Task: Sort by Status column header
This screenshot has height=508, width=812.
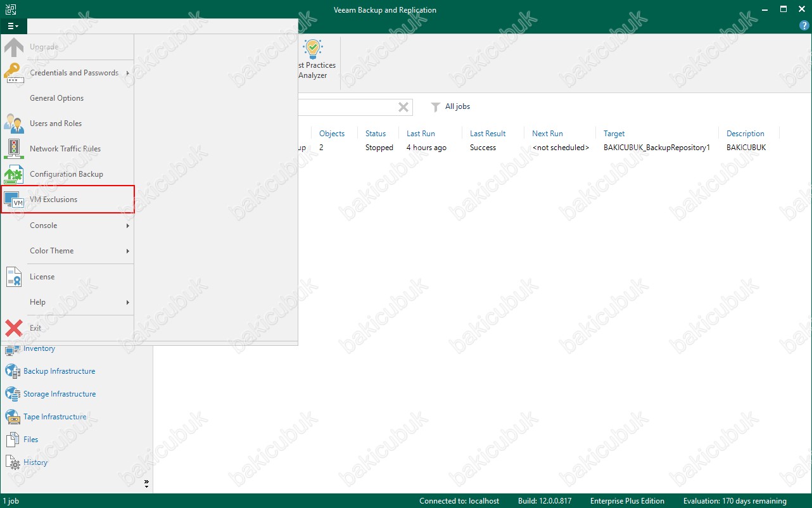Action: click(x=376, y=134)
